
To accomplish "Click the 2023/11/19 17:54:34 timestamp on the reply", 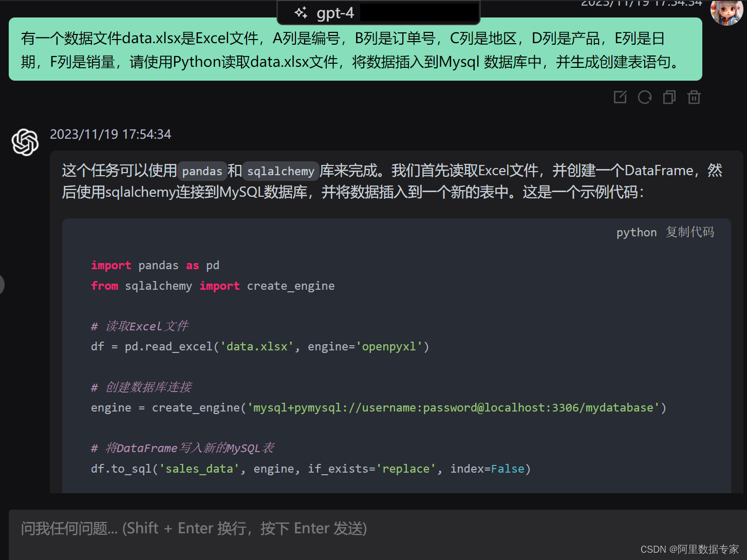I will 110,135.
